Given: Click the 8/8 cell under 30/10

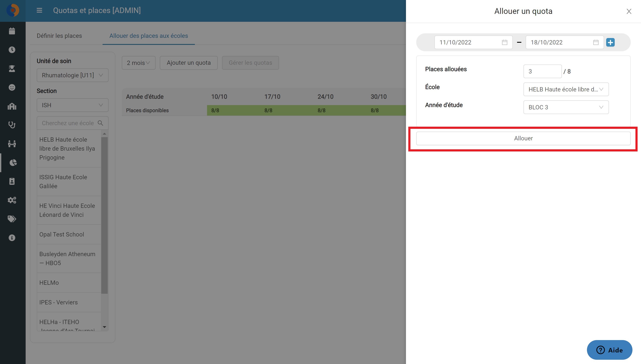Looking at the screenshot, I should tap(386, 110).
